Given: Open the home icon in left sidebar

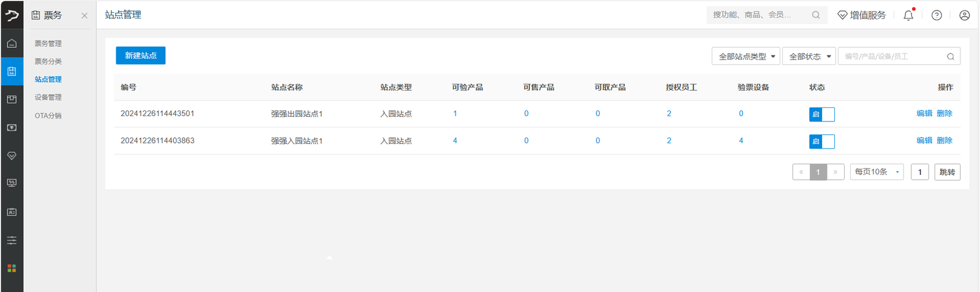Looking at the screenshot, I should [12, 43].
